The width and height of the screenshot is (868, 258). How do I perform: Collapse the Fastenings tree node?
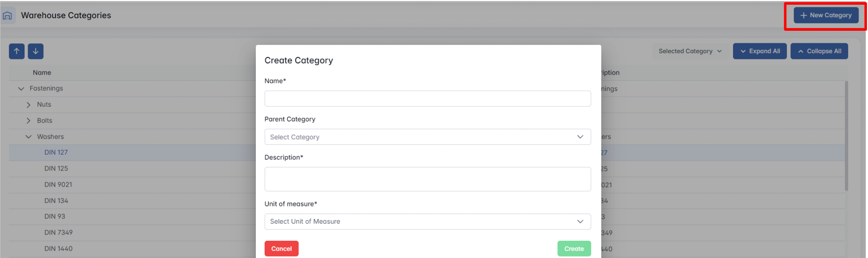[x=21, y=89]
